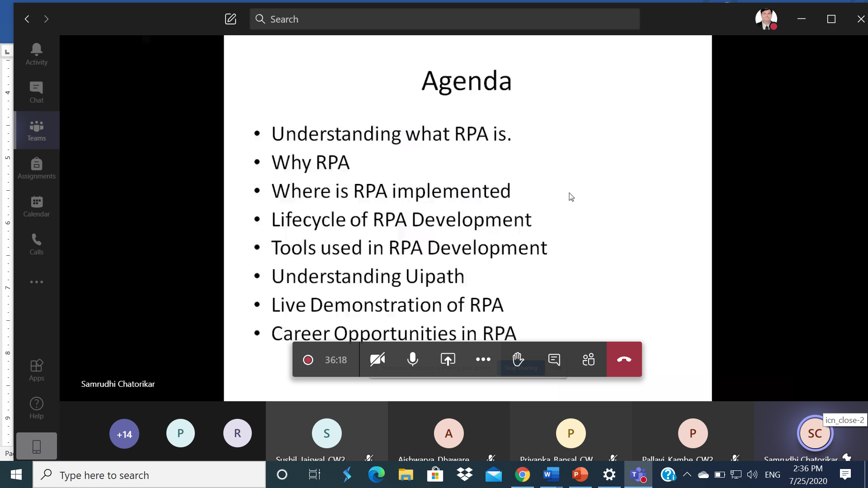Open the Calls section
This screenshot has width=868, height=488.
click(36, 244)
